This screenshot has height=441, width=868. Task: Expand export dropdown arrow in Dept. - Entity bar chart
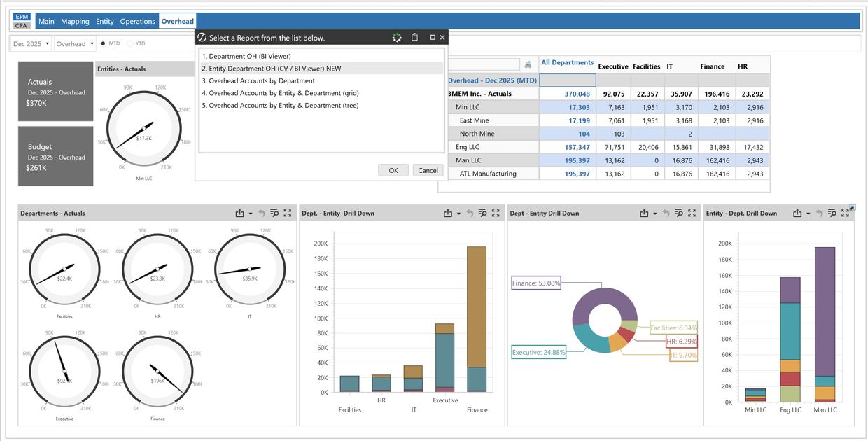coord(458,213)
